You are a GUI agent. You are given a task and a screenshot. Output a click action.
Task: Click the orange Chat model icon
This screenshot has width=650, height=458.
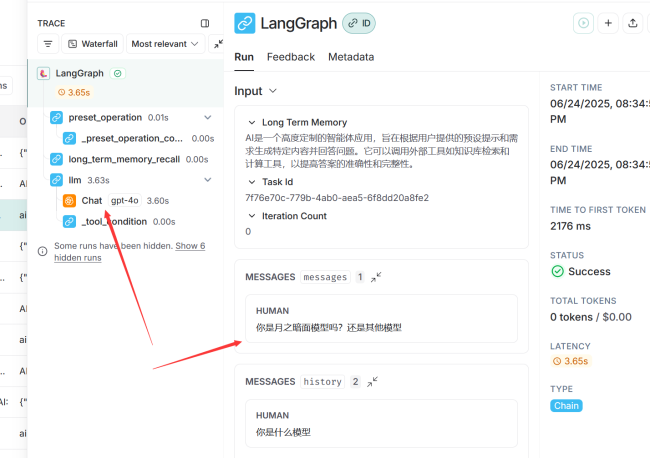[x=69, y=201]
